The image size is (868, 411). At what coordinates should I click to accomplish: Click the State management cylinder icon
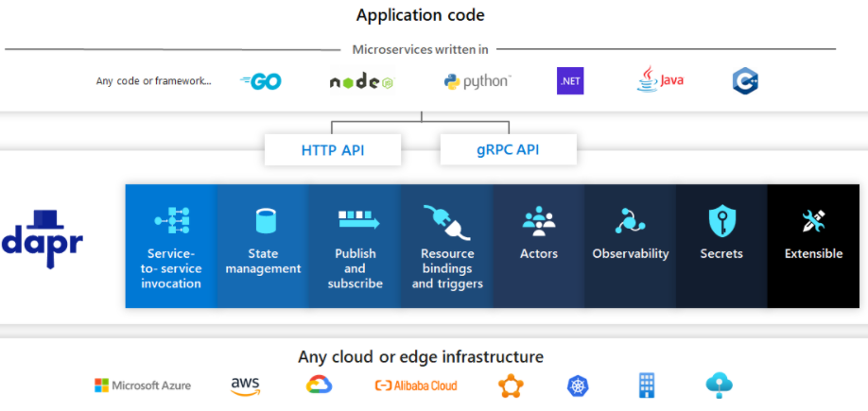pyautogui.click(x=266, y=220)
